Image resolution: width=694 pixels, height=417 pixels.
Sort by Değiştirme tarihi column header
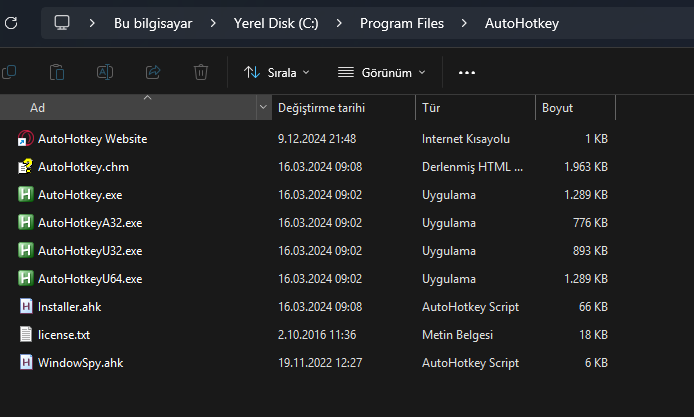[321, 107]
